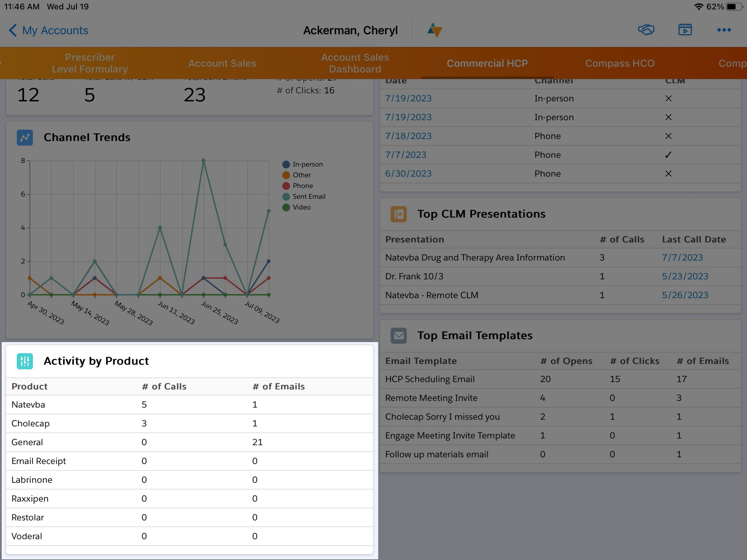Click the Activity by Product icon
The width and height of the screenshot is (747, 560).
click(x=25, y=361)
